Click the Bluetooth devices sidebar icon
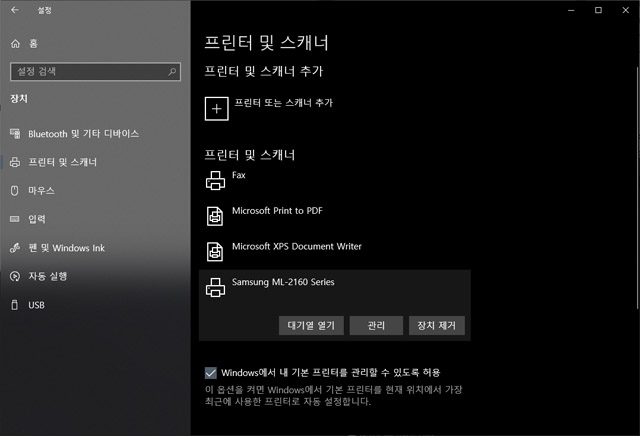Viewport: 640px width, 436px height. tap(15, 133)
